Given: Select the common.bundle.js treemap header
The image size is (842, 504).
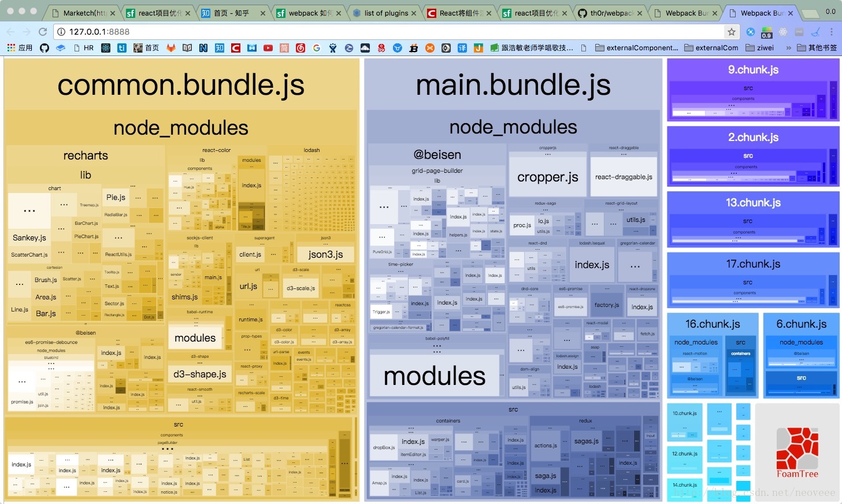Looking at the screenshot, I should [x=181, y=85].
